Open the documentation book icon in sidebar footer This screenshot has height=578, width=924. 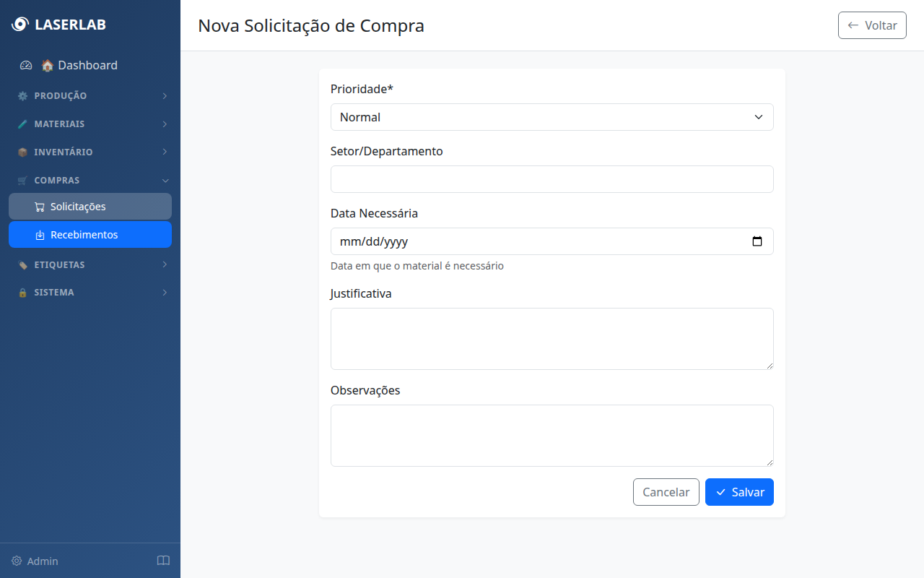[163, 561]
